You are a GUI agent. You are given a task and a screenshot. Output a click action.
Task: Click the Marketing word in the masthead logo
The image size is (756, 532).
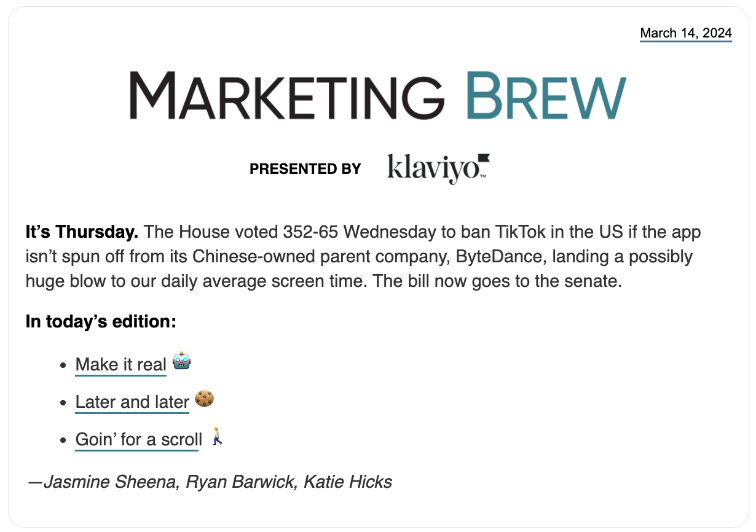tap(286, 96)
